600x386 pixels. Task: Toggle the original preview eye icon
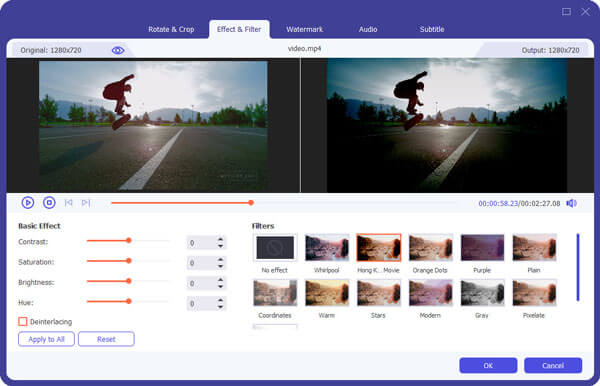pos(118,50)
